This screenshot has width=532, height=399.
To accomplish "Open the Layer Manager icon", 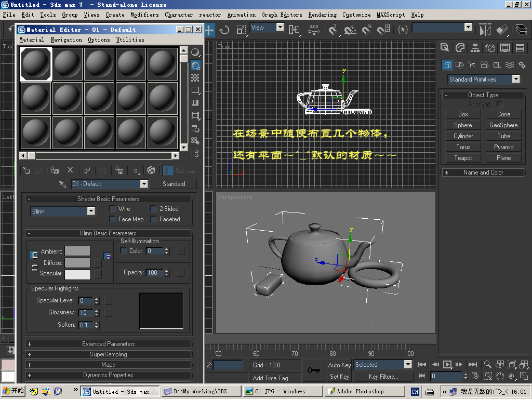I will coord(522,30).
